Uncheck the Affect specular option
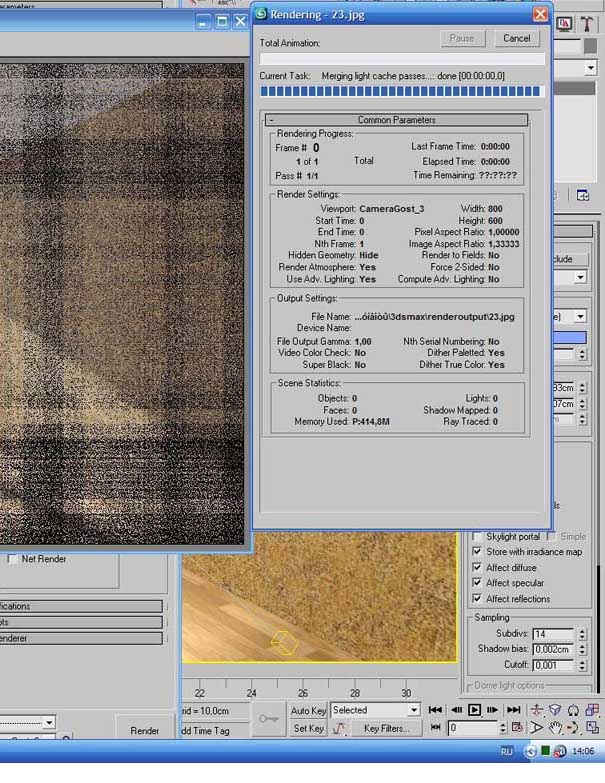The height and width of the screenshot is (783, 605). [477, 583]
